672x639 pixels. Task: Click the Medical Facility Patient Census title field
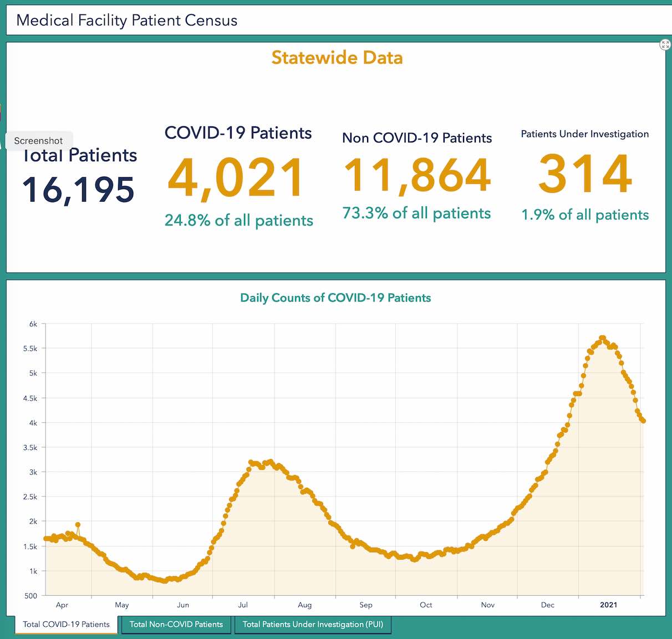126,20
